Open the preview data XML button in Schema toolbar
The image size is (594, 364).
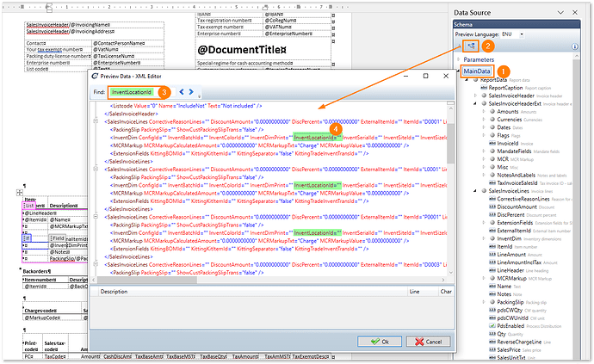click(471, 46)
